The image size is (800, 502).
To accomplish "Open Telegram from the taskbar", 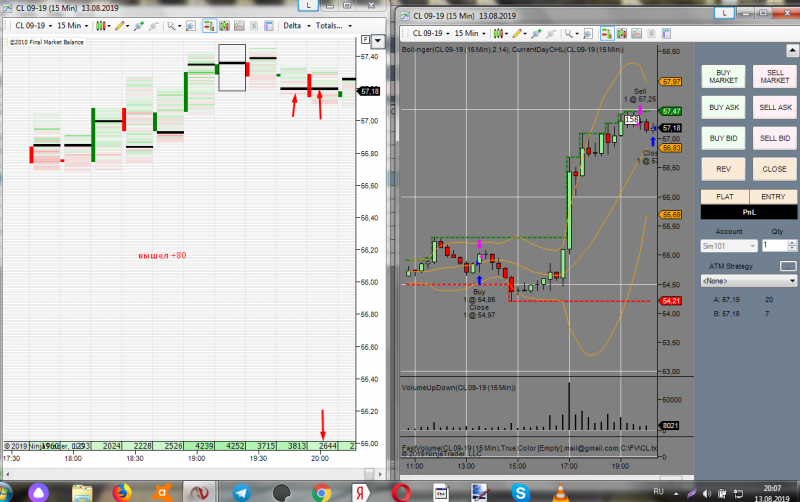I will pos(241,493).
